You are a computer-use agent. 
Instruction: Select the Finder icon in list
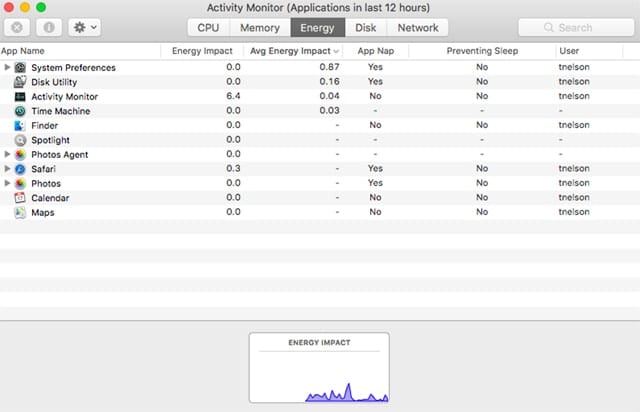(21, 125)
